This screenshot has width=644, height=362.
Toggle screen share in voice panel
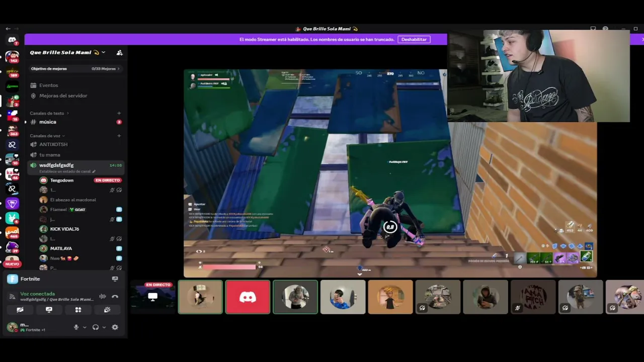pyautogui.click(x=49, y=310)
